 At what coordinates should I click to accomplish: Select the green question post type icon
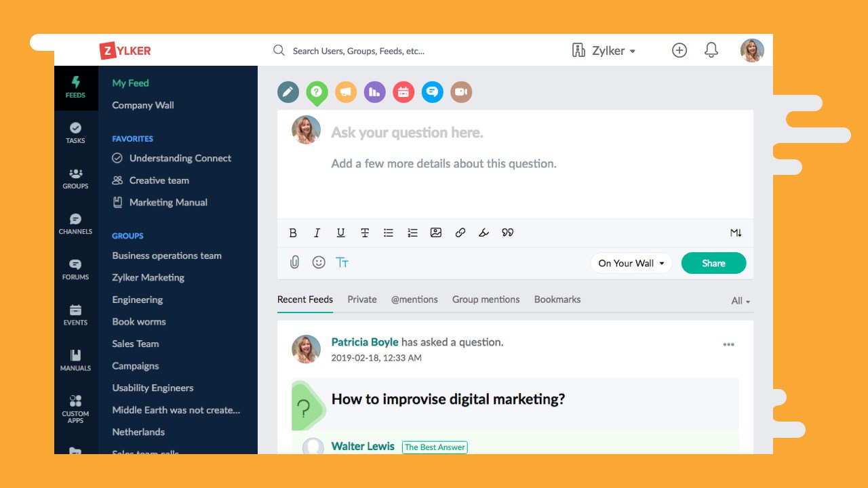pyautogui.click(x=317, y=93)
